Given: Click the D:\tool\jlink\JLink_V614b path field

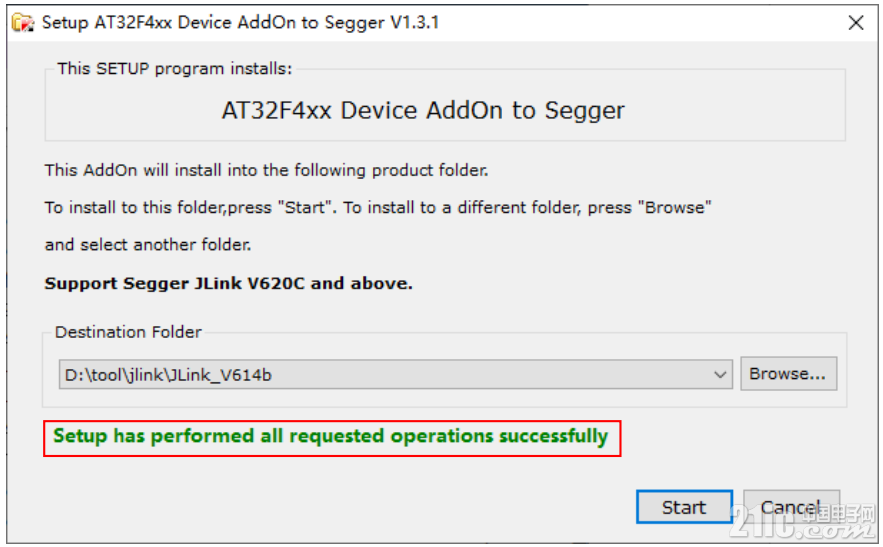Looking at the screenshot, I should point(395,375).
